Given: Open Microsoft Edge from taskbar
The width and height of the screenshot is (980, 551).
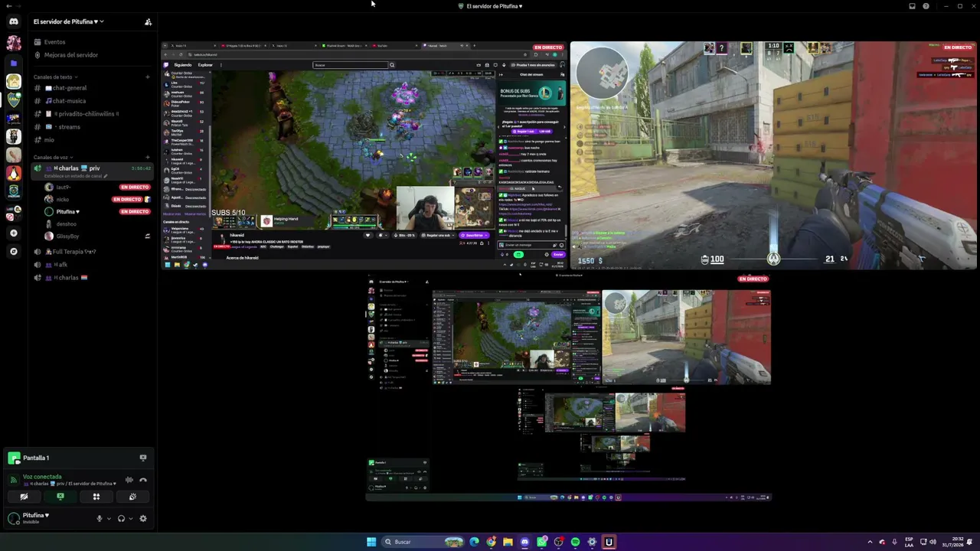Looking at the screenshot, I should click(x=475, y=542).
